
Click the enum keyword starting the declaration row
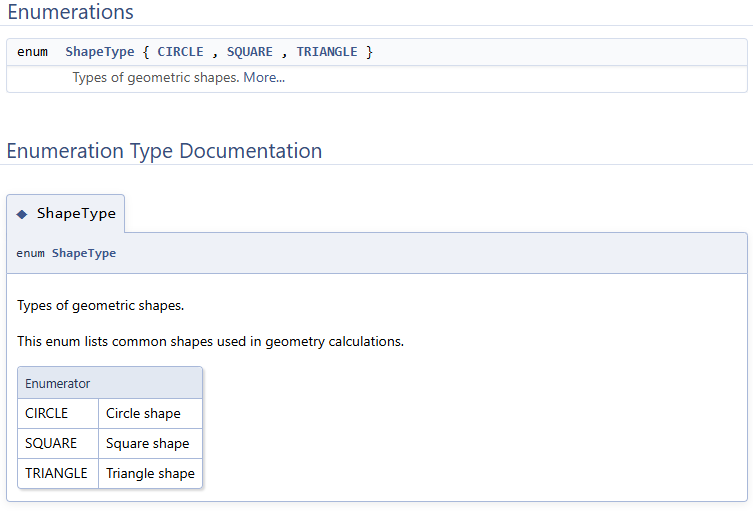(x=32, y=52)
